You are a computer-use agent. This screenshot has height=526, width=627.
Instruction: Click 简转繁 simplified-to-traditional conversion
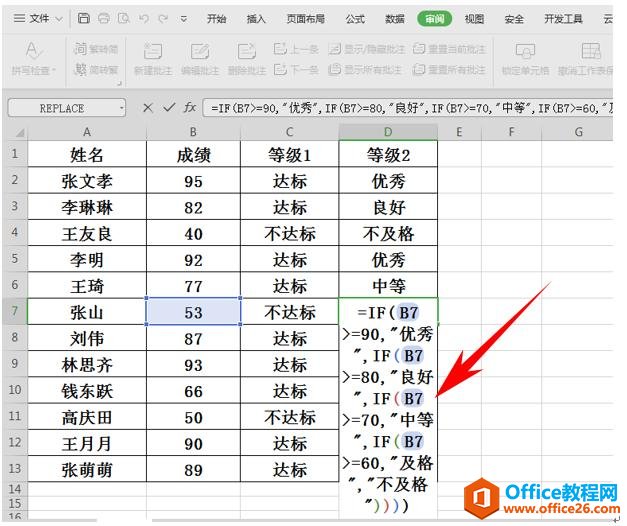tap(96, 70)
